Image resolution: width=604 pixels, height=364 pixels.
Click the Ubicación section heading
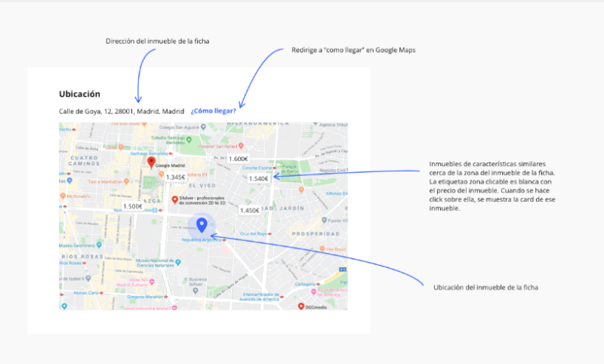[79, 94]
